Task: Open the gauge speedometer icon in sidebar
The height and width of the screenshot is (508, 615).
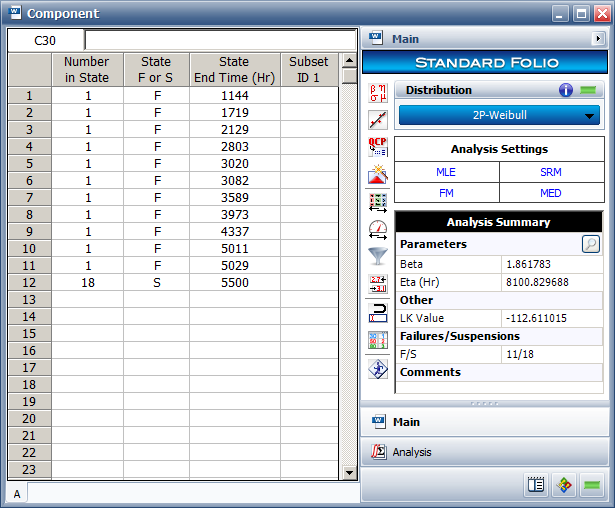Action: click(x=378, y=229)
